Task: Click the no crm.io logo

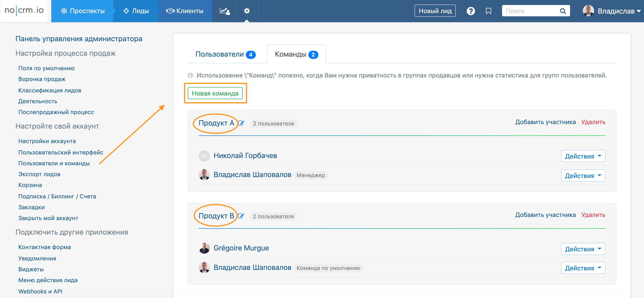Action: coord(24,10)
